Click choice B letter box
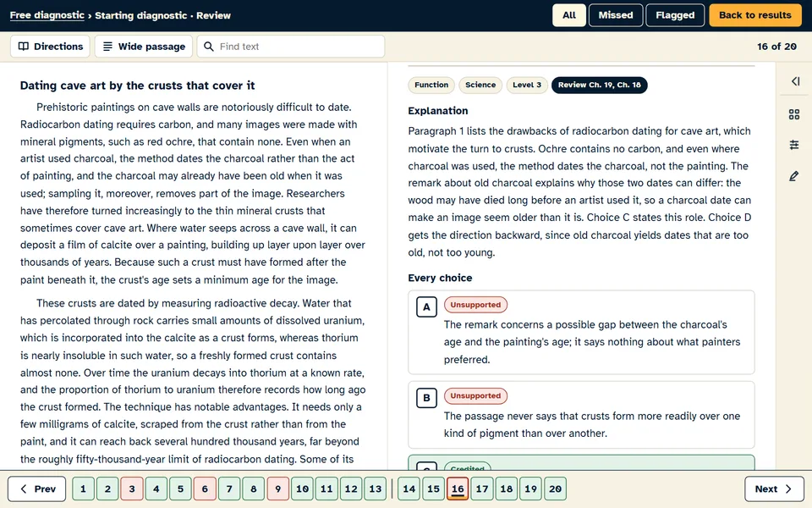The width and height of the screenshot is (812, 508). (x=426, y=398)
